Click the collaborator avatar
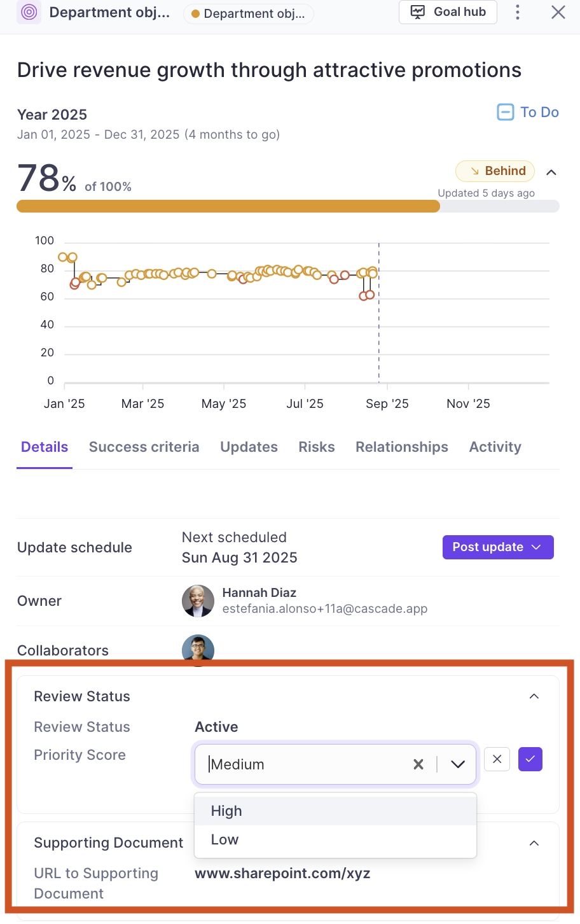580x924 pixels. 198,650
